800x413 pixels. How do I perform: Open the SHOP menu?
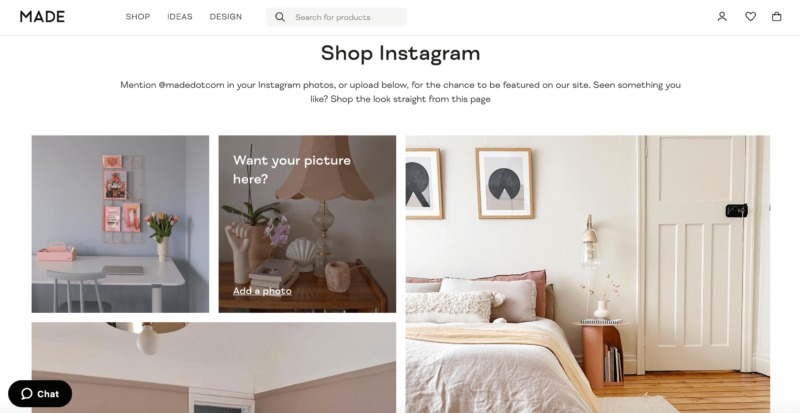click(138, 17)
